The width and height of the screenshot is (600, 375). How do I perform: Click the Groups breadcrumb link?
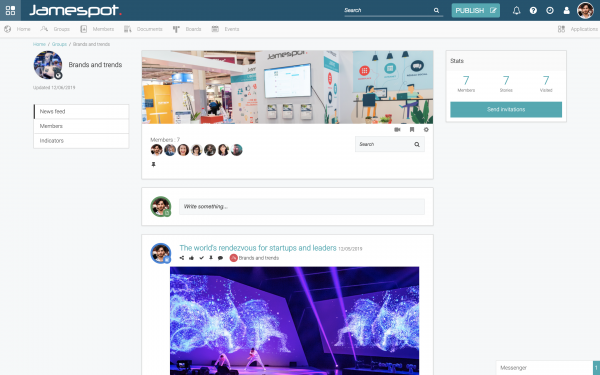pos(59,44)
